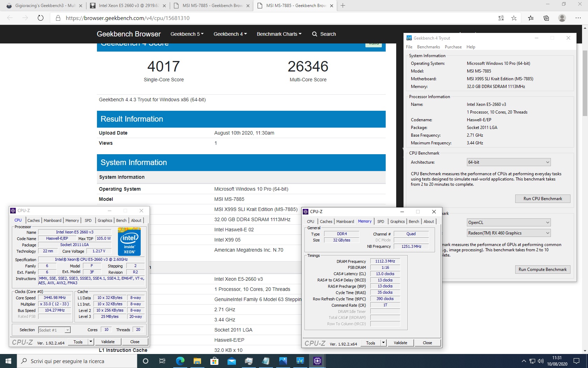Image resolution: width=588 pixels, height=368 pixels.
Task: Open Cortana circle on taskbar
Action: (146, 361)
